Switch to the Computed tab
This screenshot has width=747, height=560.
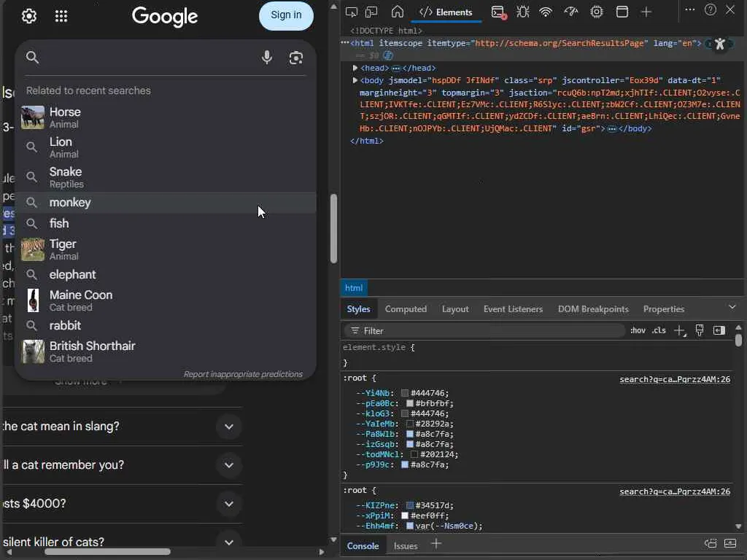pyautogui.click(x=406, y=309)
